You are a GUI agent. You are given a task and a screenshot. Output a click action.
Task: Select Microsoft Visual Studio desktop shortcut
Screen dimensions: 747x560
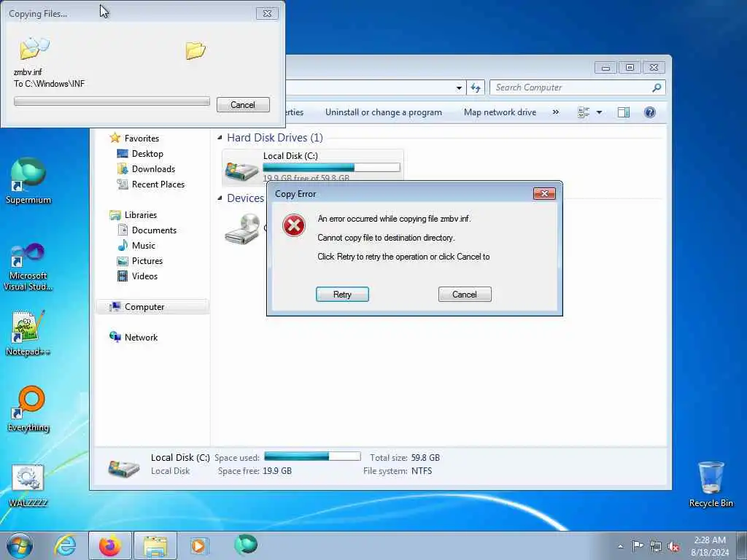click(28, 267)
